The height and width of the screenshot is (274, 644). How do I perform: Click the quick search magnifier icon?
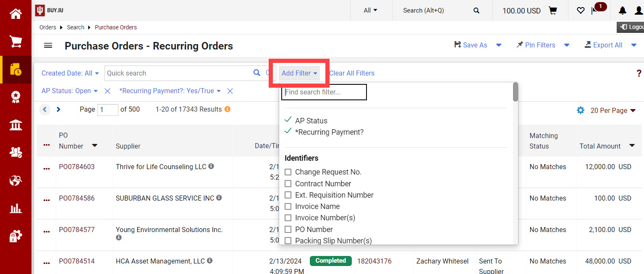[x=257, y=73]
